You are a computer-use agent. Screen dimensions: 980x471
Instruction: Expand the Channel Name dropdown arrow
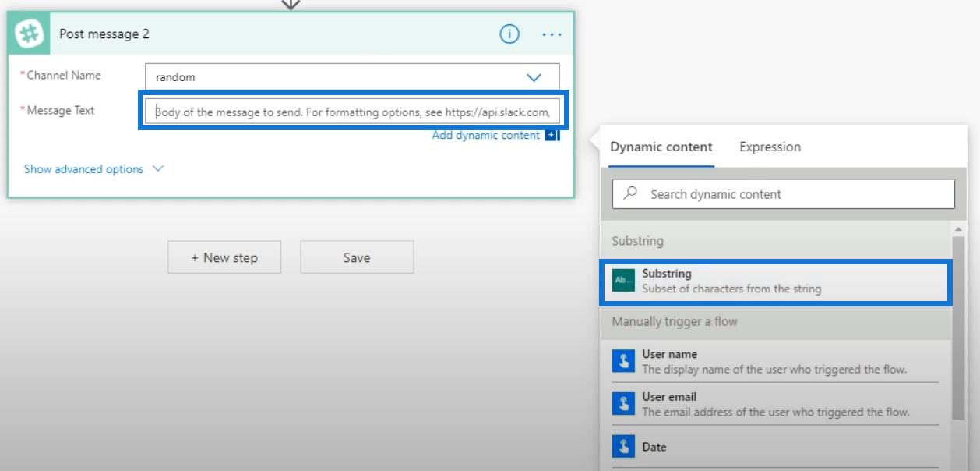pos(534,77)
